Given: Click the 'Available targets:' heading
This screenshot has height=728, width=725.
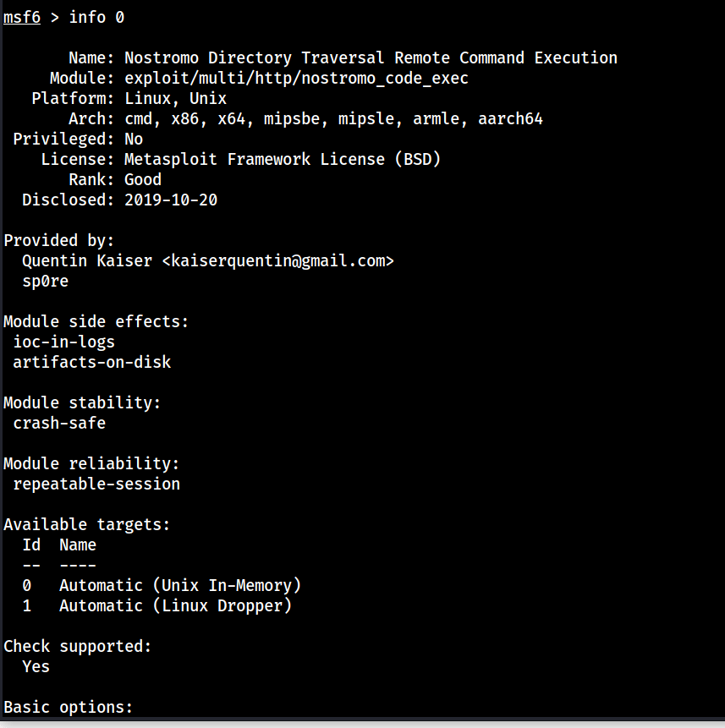Looking at the screenshot, I should (87, 525).
